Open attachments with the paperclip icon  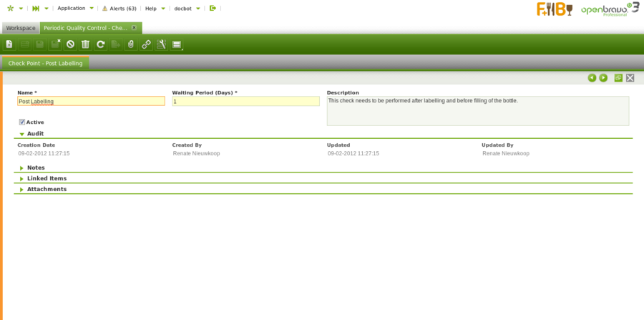pyautogui.click(x=130, y=44)
